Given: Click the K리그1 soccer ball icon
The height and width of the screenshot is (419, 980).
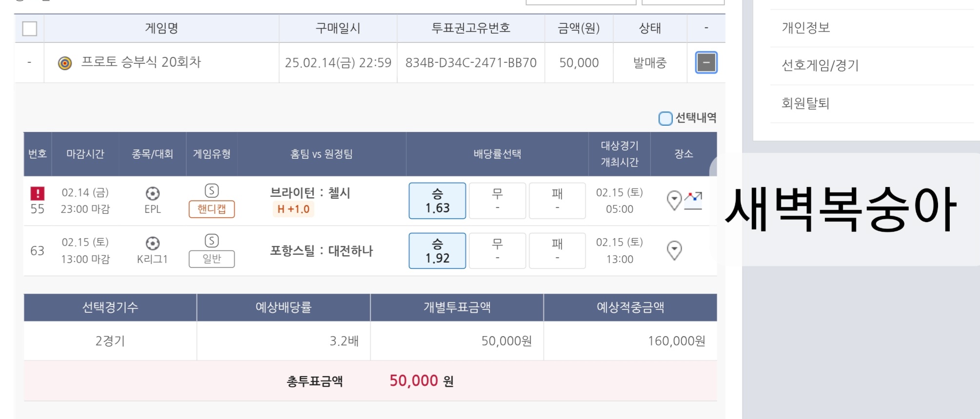Looking at the screenshot, I should (x=153, y=244).
